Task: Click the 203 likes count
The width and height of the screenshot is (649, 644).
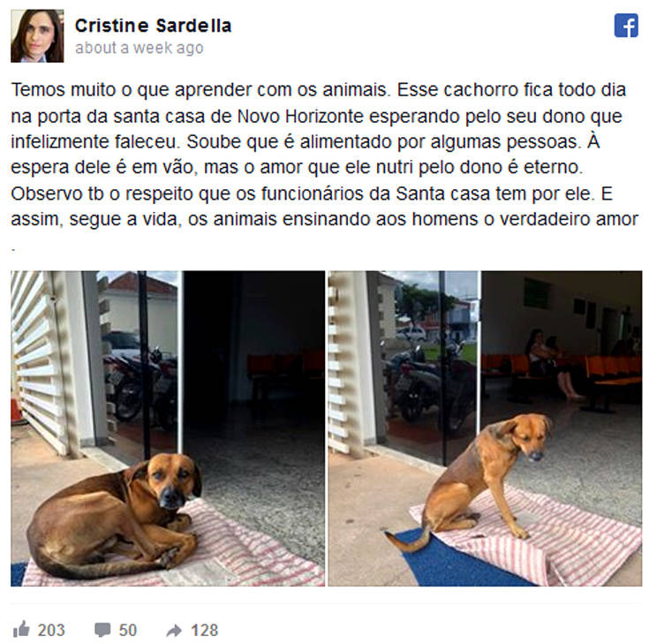Action: [51, 631]
